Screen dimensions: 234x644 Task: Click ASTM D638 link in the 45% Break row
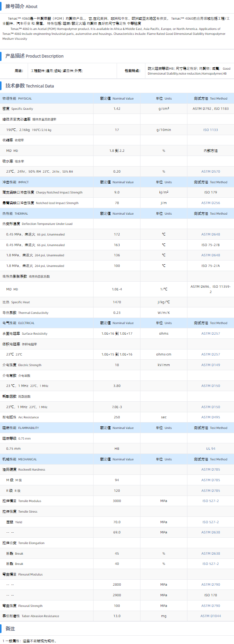(211, 554)
